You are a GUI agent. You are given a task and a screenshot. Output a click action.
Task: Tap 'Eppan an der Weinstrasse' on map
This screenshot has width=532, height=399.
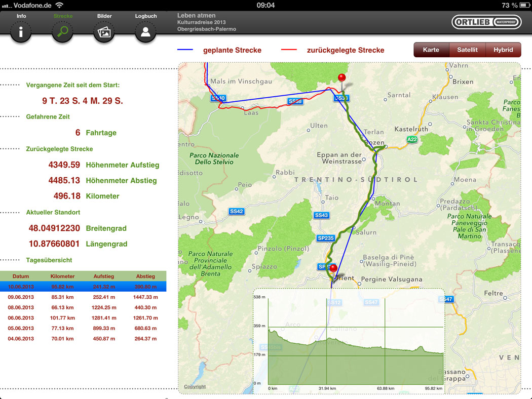coord(339,158)
